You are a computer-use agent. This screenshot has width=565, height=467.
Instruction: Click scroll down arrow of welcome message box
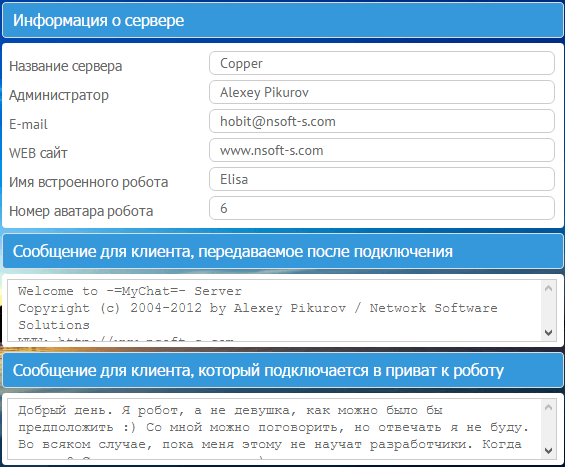tap(548, 333)
